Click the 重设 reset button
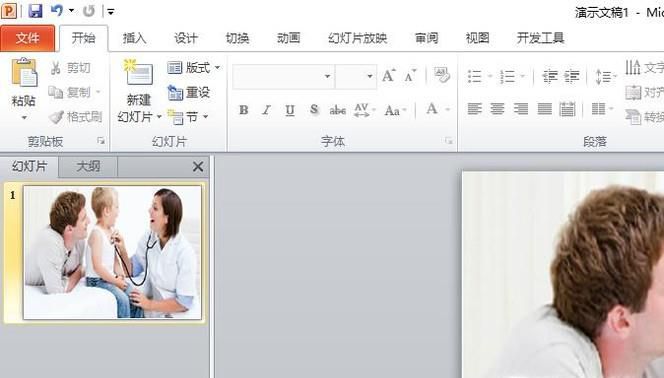Screen dimensions: 664x378 (189, 92)
